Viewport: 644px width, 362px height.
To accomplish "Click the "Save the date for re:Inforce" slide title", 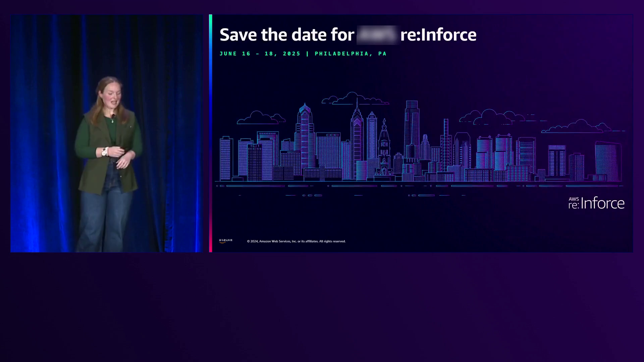I will click(348, 35).
